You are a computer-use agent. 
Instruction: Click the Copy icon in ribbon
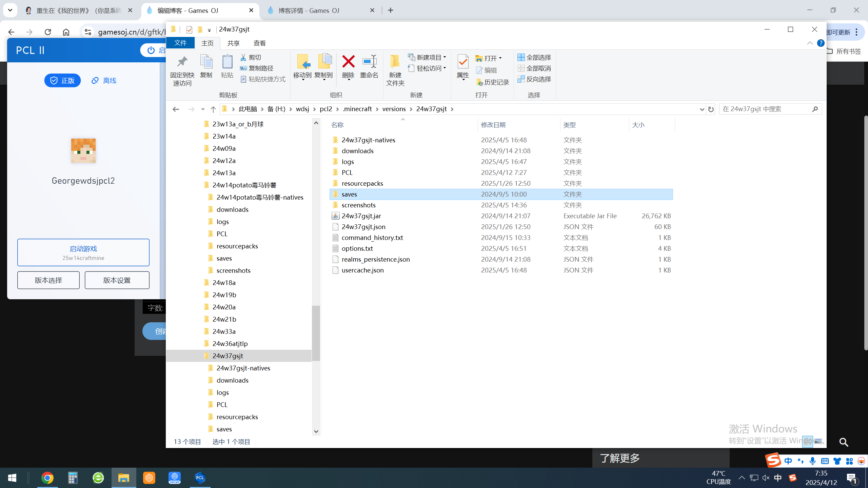[x=206, y=62]
